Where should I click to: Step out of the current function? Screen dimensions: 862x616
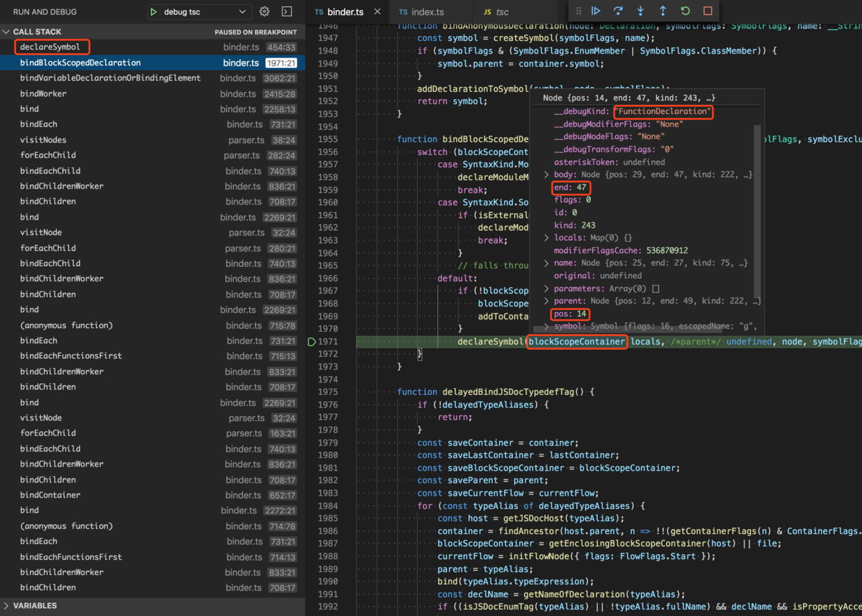coord(662,11)
